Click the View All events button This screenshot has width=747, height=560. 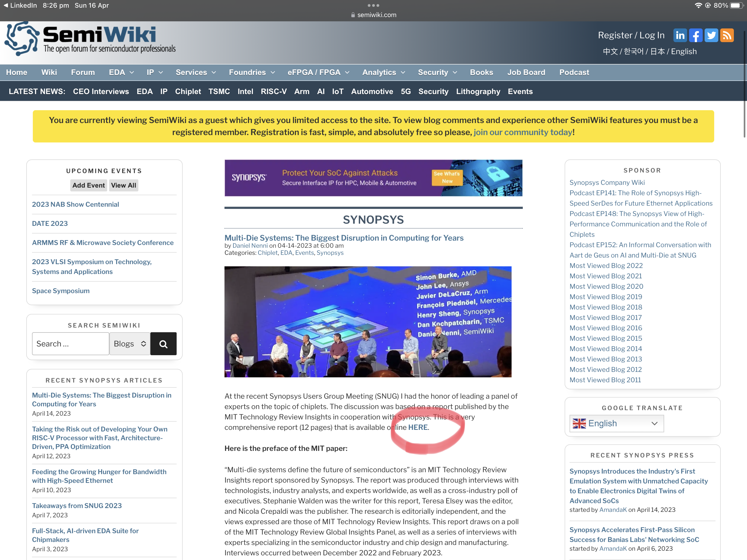click(123, 185)
